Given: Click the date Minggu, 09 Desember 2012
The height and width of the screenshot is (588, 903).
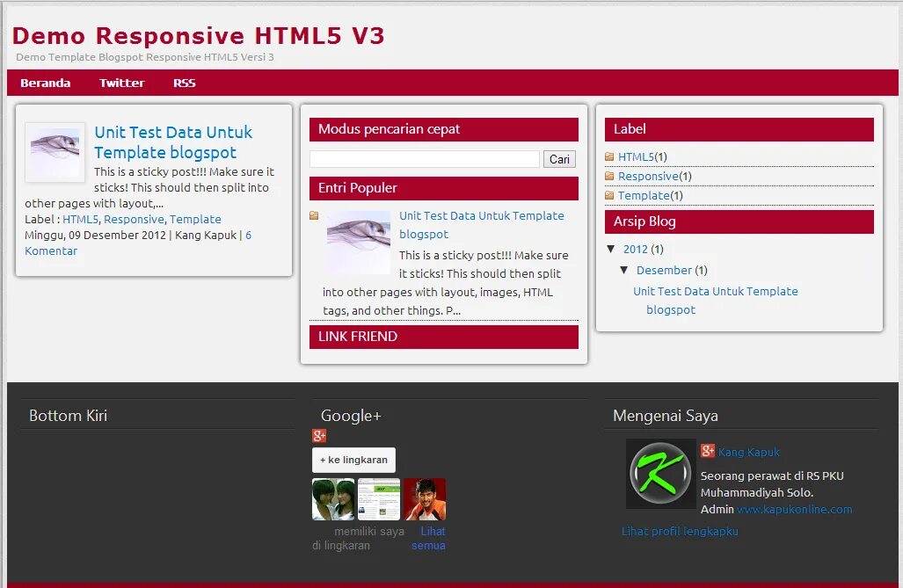Looking at the screenshot, I should pyautogui.click(x=95, y=236).
